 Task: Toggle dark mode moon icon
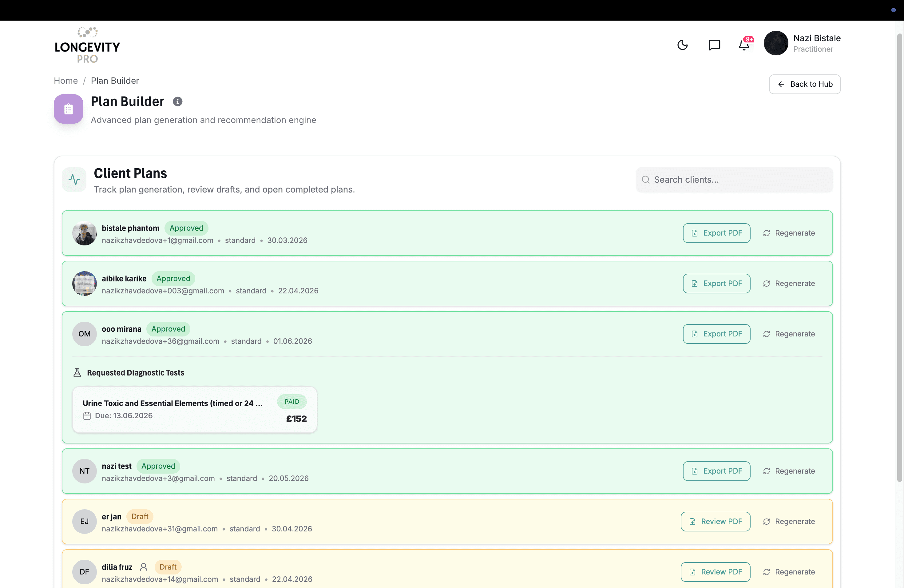pyautogui.click(x=682, y=45)
